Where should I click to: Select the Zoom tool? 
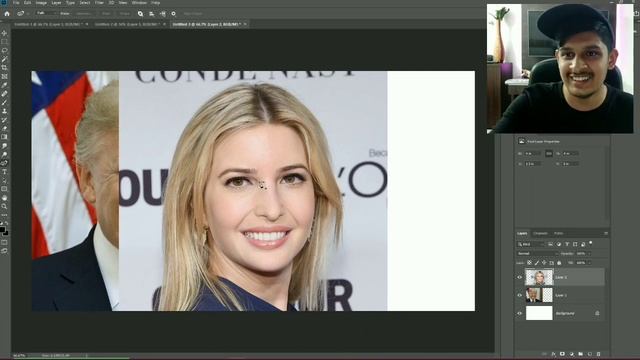4,206
